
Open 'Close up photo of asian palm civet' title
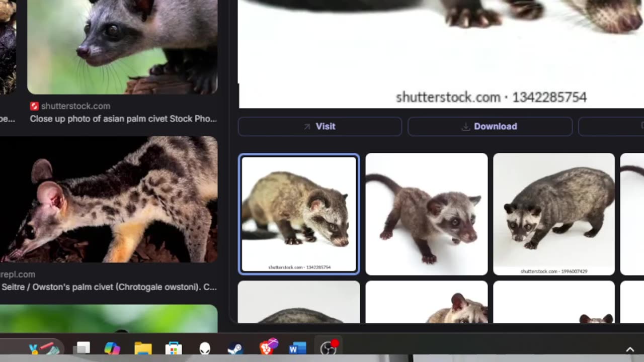[x=123, y=119]
